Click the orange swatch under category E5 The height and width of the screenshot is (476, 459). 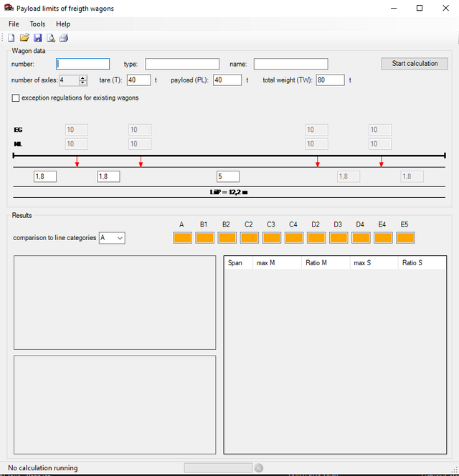click(x=404, y=237)
